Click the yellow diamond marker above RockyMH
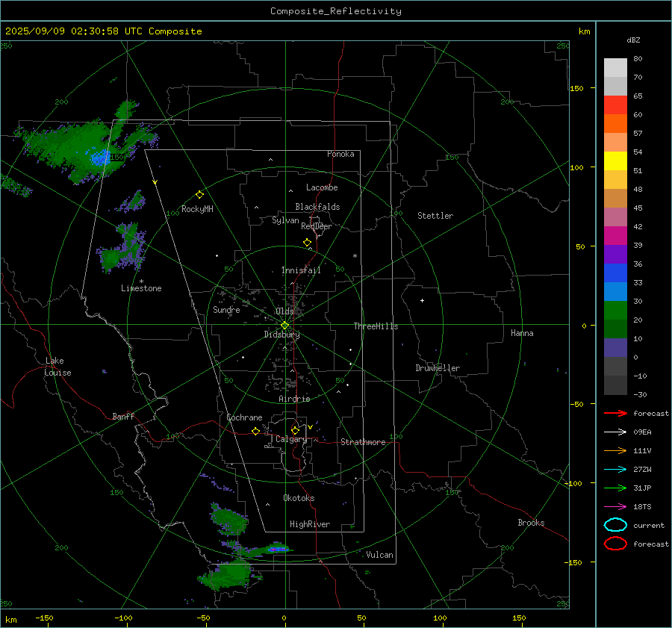672x628 pixels. pos(199,195)
